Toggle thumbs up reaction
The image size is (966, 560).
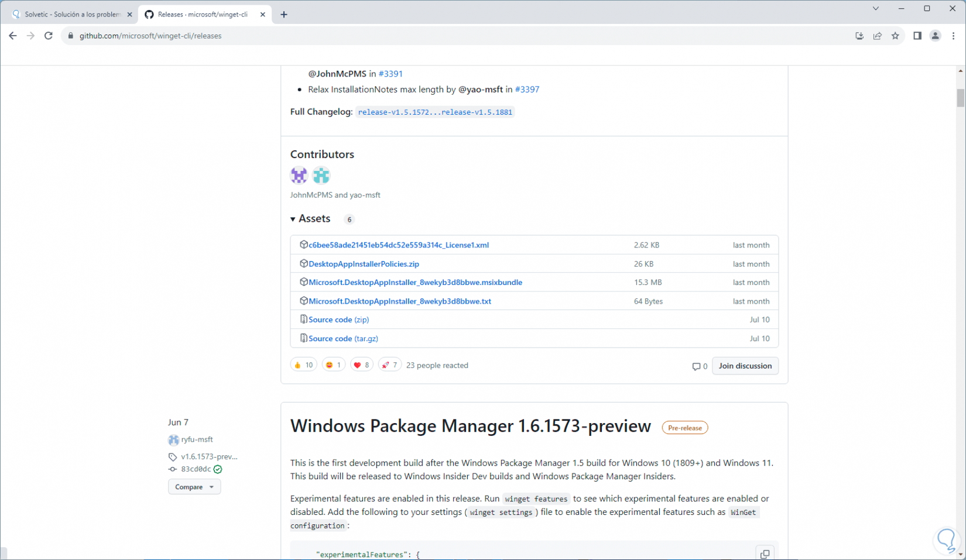[303, 365]
